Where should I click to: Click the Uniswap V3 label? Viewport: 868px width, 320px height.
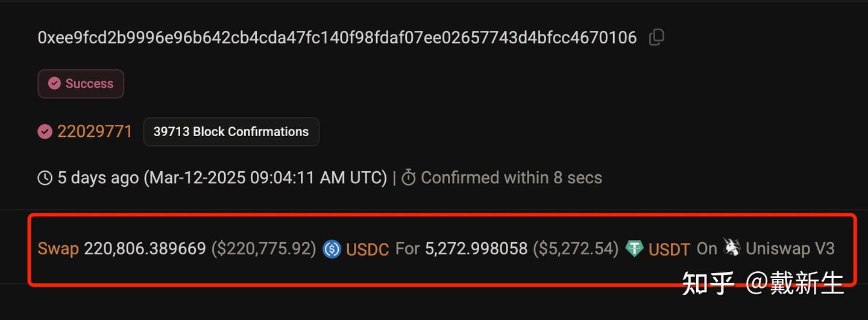pyautogui.click(x=790, y=248)
